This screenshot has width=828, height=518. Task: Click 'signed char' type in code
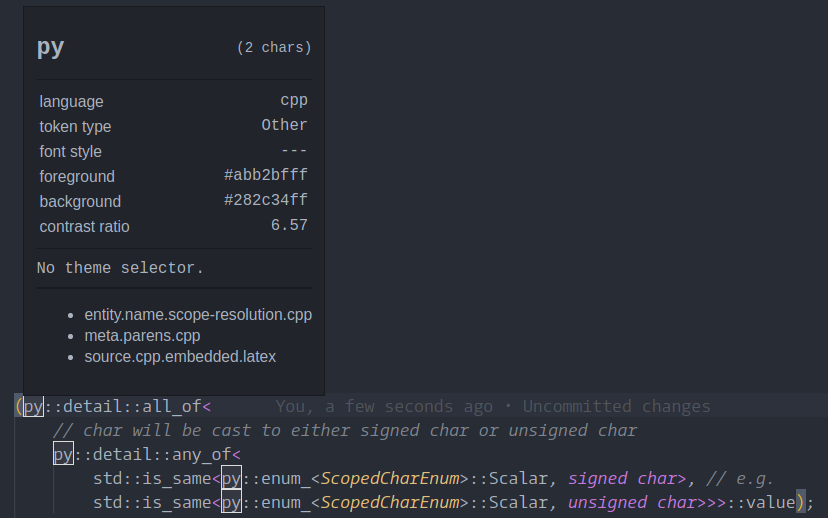click(x=624, y=478)
